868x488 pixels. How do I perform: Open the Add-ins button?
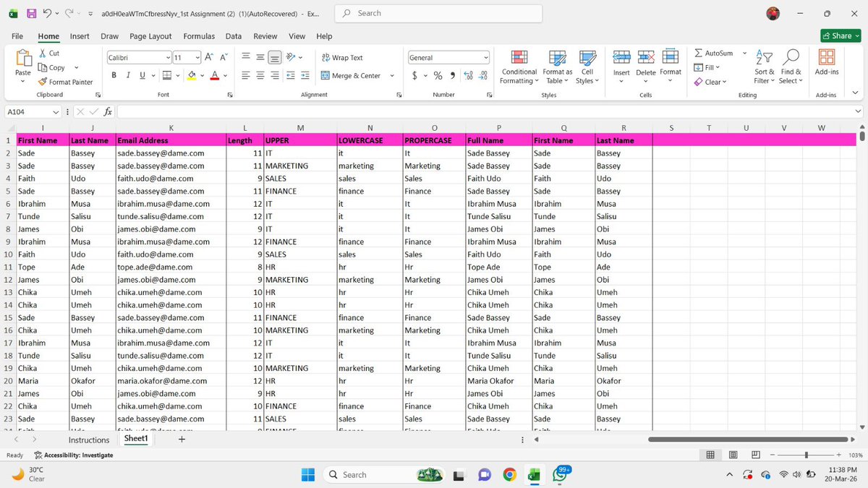827,63
